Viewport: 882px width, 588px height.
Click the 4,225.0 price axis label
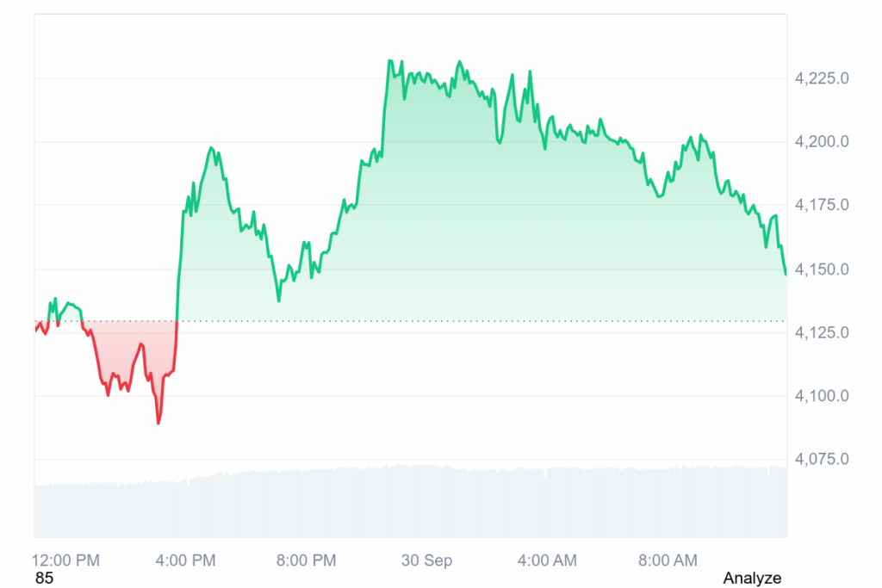(822, 78)
